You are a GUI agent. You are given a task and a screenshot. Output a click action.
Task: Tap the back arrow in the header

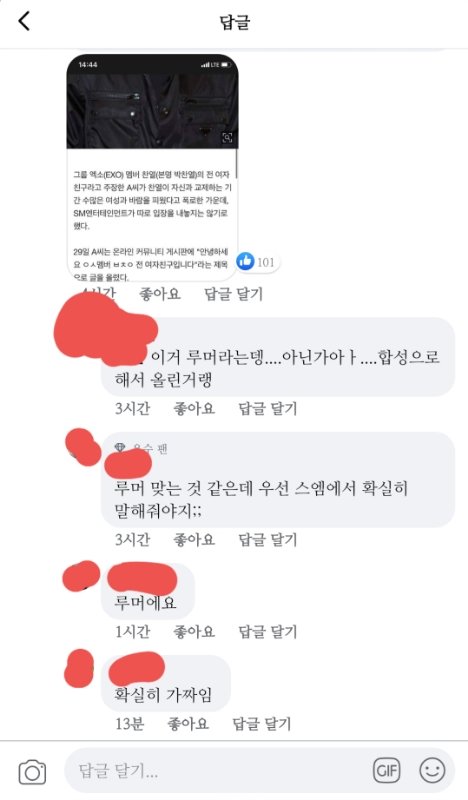[24, 21]
